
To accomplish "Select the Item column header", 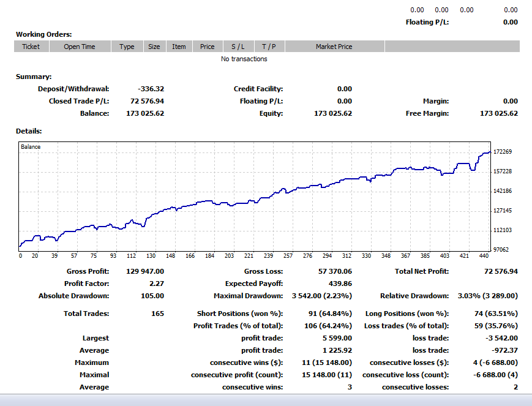I will coord(179,47).
